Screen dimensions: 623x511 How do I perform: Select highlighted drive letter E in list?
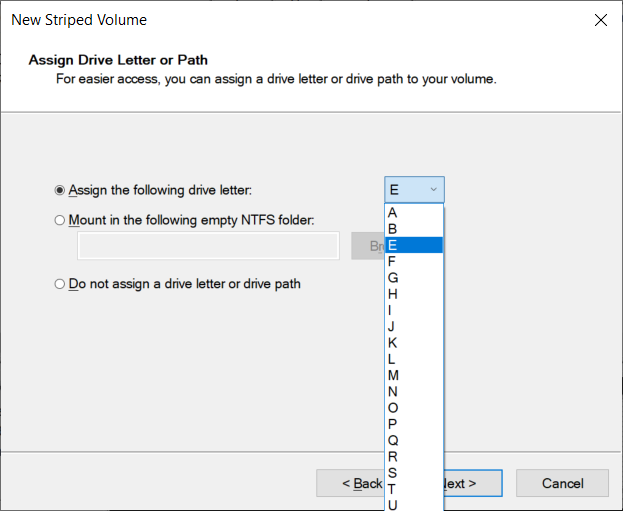[414, 245]
